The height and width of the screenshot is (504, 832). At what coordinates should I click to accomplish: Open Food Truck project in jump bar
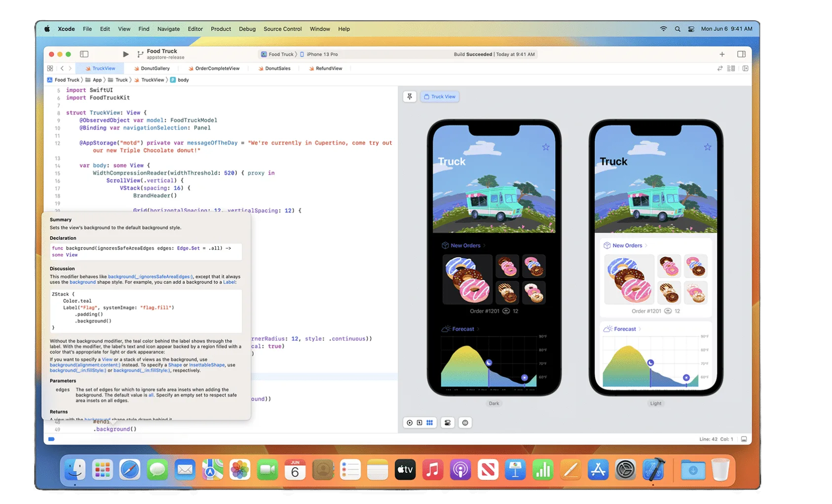(63, 80)
